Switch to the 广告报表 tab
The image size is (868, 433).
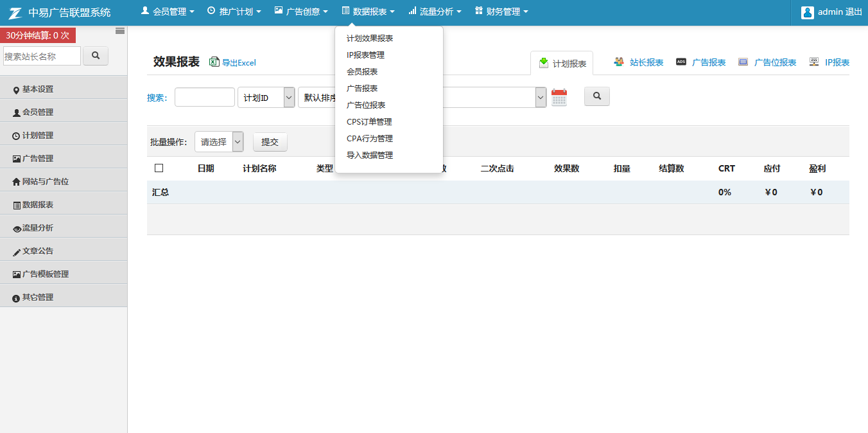coord(701,62)
